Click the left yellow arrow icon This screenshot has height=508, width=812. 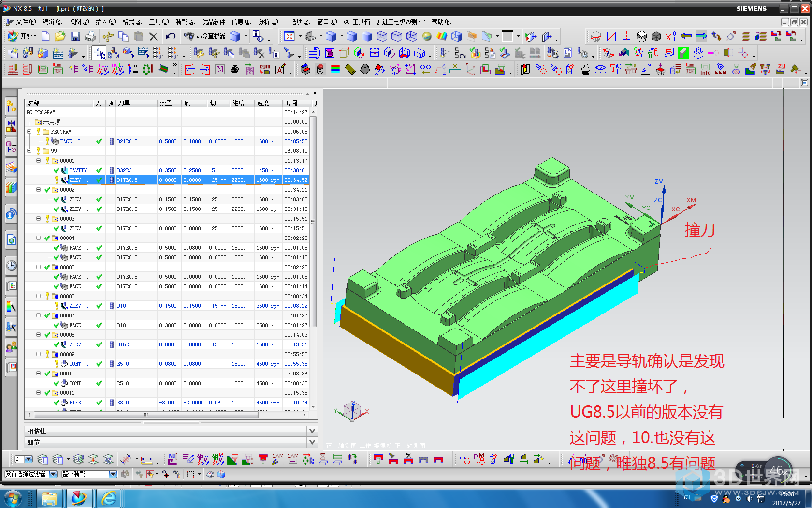pyautogui.click(x=686, y=36)
